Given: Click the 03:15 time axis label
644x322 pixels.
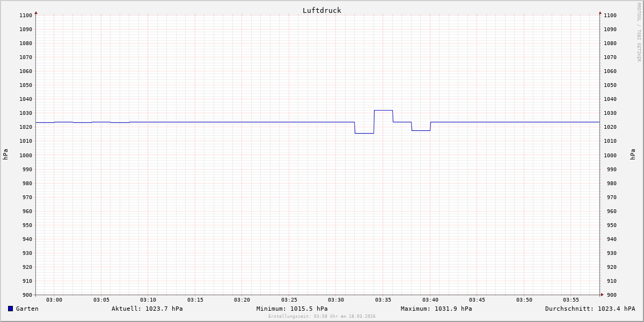Looking at the screenshot, I should click(195, 299).
